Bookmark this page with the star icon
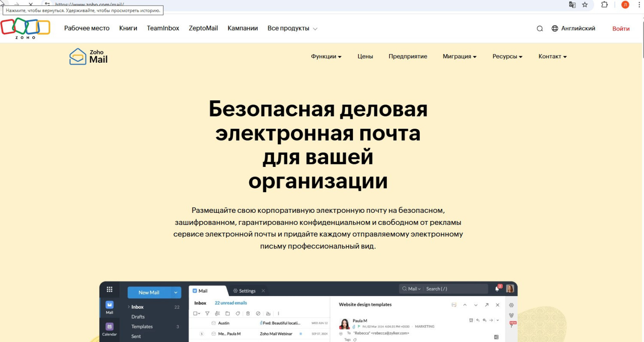 pos(585,5)
